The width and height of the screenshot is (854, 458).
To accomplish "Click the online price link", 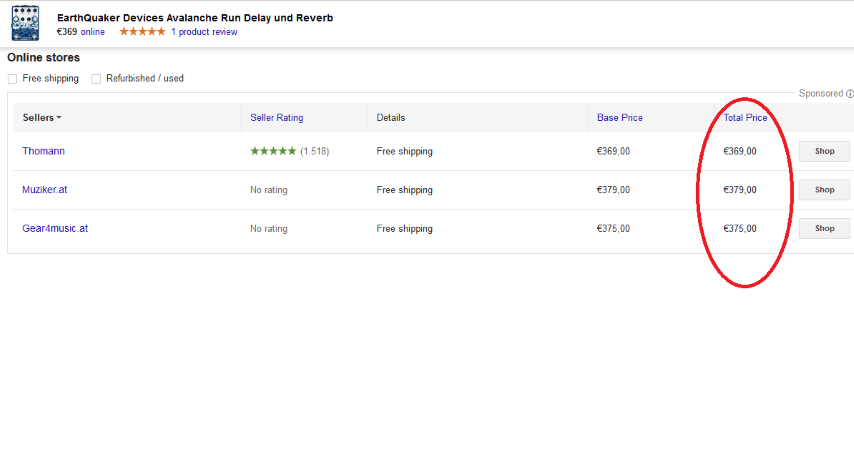I will [93, 32].
